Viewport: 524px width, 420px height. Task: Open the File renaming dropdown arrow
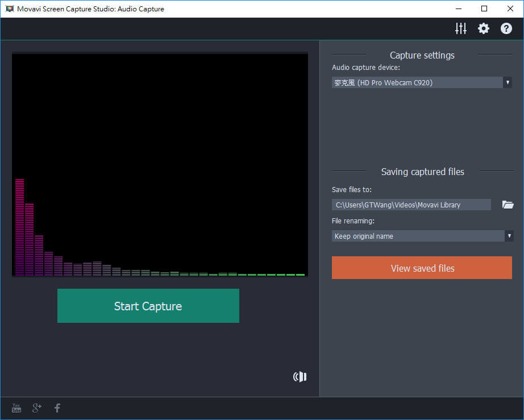509,236
